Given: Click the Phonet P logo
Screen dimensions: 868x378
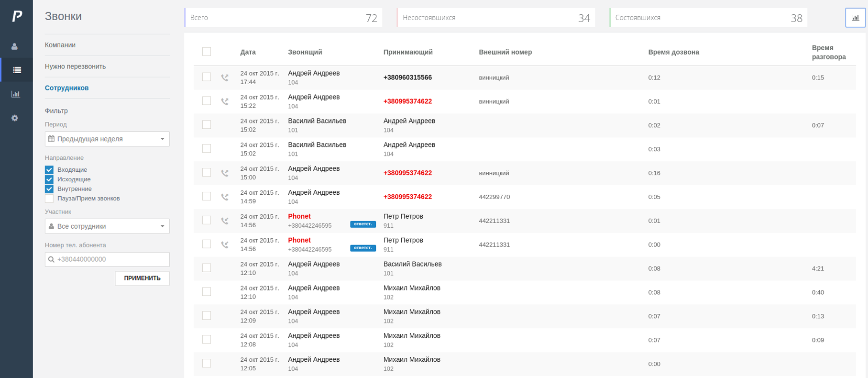Looking at the screenshot, I should pos(17,16).
